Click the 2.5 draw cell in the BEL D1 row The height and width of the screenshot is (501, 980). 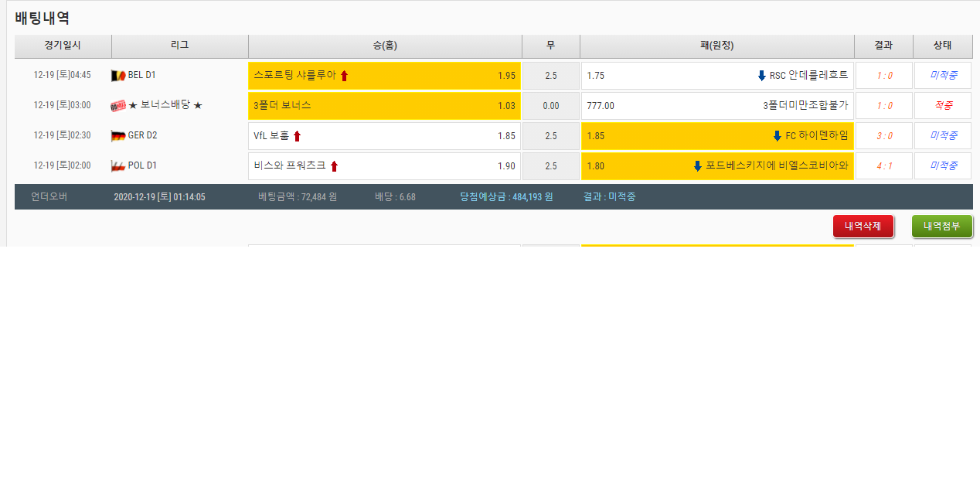pyautogui.click(x=550, y=76)
